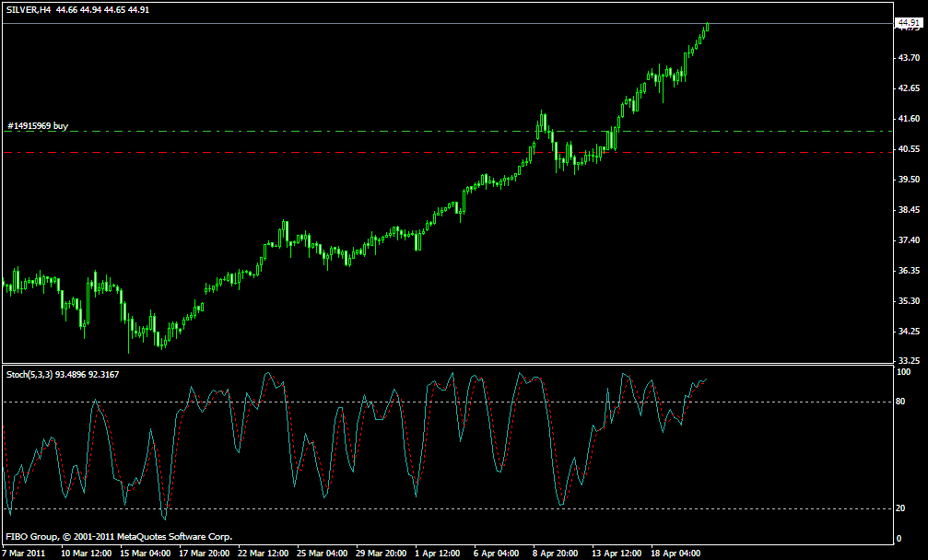Select the #14915969 buy order label
This screenshot has width=928, height=560.
[38, 126]
